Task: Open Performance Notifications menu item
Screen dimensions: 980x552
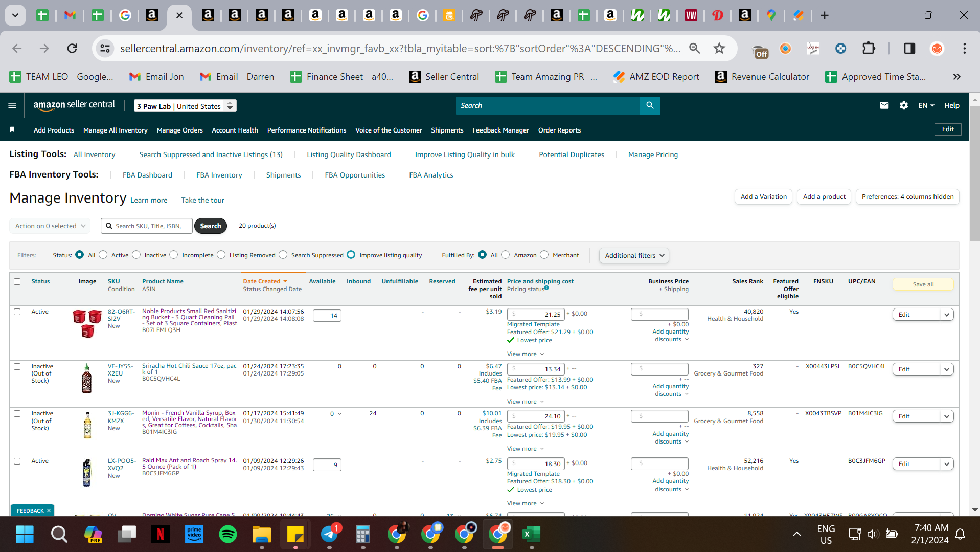Action: click(x=307, y=130)
